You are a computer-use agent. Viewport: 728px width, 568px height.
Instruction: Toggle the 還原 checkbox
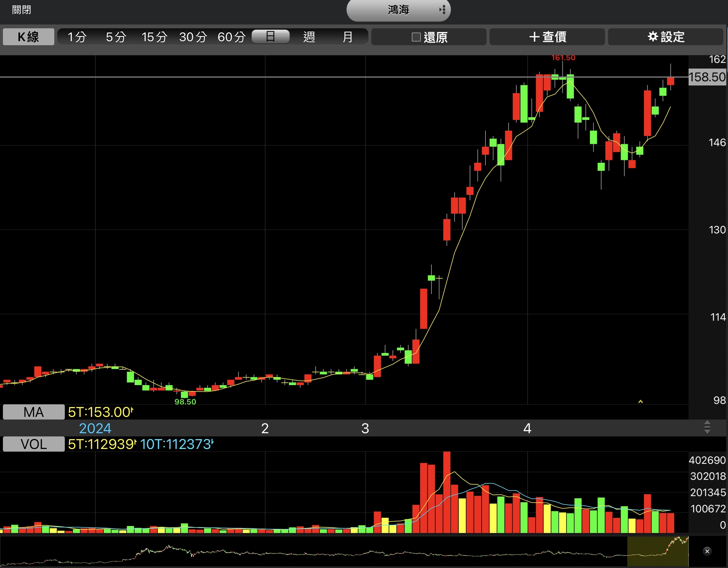(416, 37)
